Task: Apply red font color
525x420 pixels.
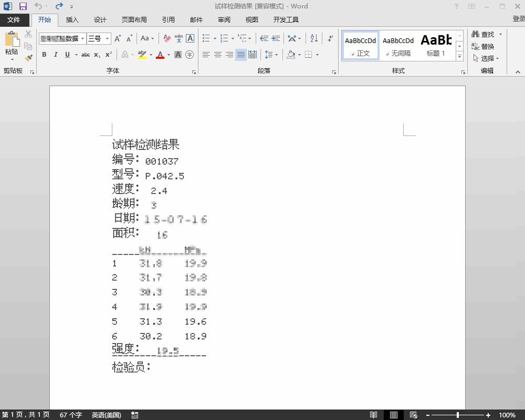Action: (160, 55)
